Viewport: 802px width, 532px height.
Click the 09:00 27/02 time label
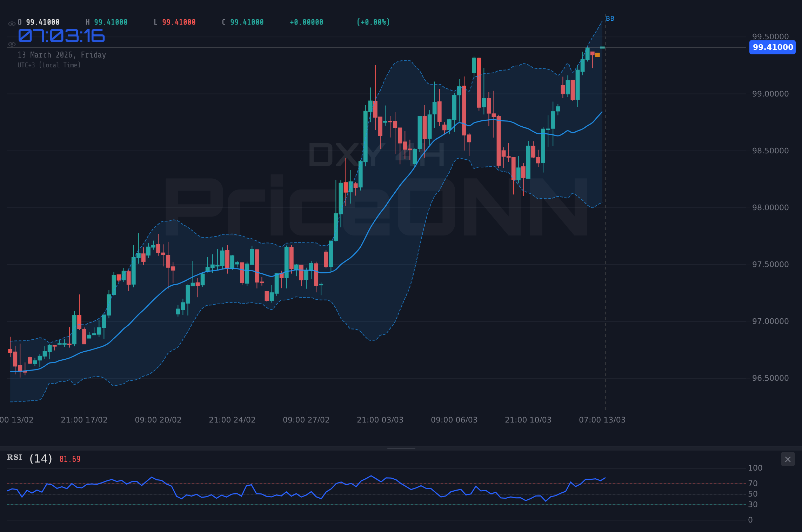pyautogui.click(x=306, y=420)
